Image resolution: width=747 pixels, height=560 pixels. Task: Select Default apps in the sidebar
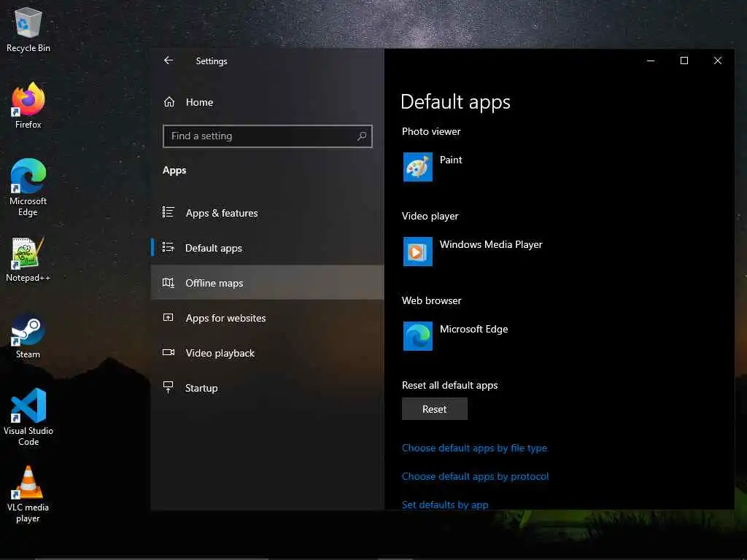[267, 248]
